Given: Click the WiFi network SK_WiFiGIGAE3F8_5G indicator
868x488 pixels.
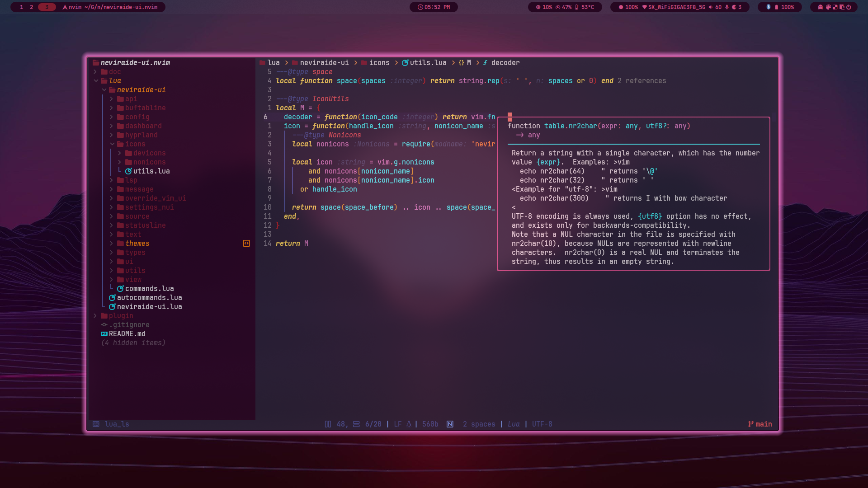Looking at the screenshot, I should 674,7.
